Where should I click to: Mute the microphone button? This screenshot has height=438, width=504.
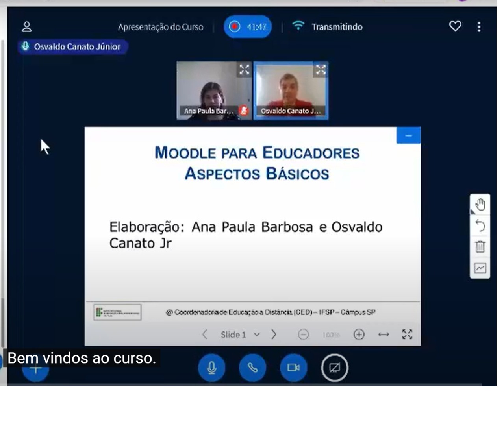click(x=211, y=368)
